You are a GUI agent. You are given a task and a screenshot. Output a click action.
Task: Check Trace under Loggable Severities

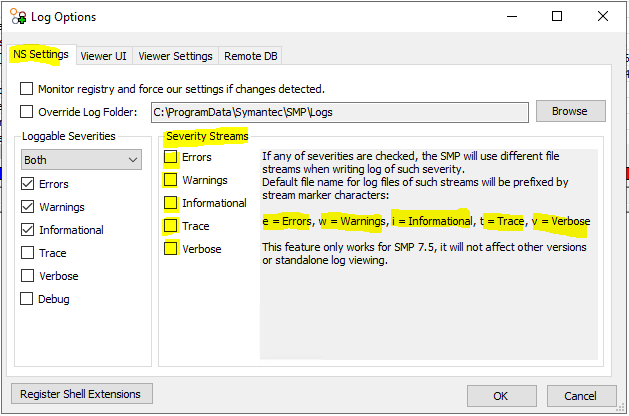coord(27,253)
